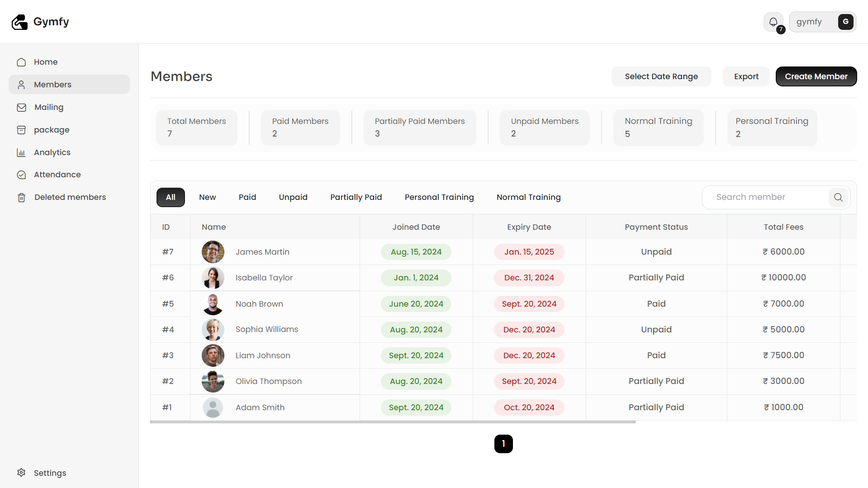Click the Analytics chart icon
Image resolution: width=868 pixels, height=488 pixels.
tap(21, 152)
